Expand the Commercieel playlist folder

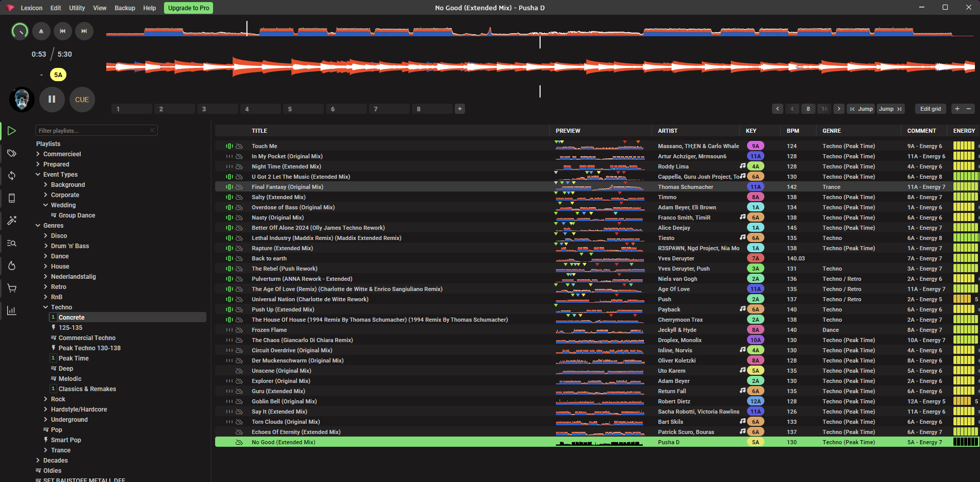tap(38, 154)
